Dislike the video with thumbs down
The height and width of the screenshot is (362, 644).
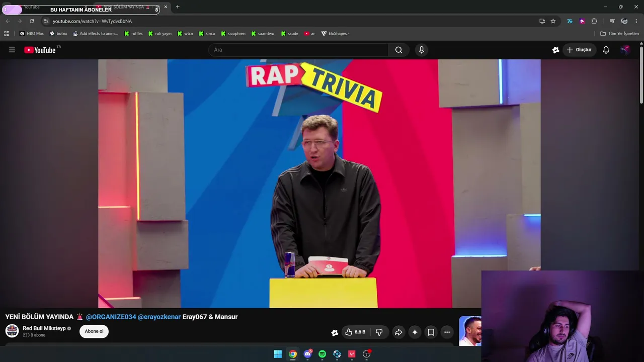point(379,332)
